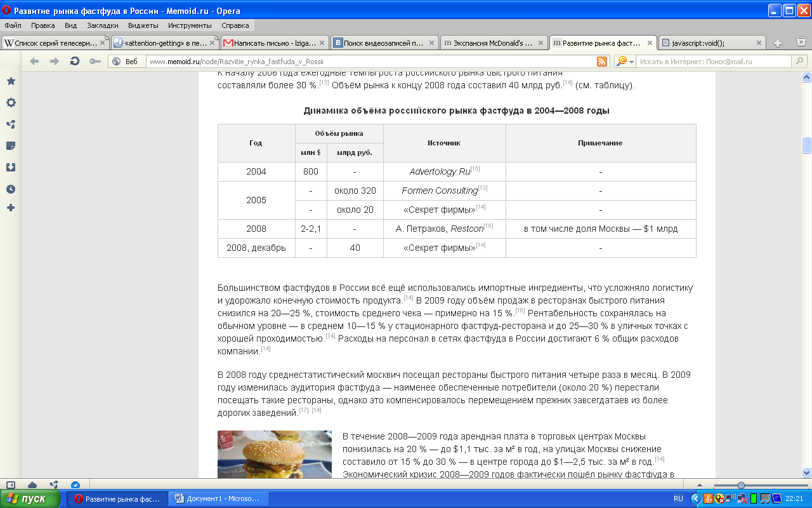Open the Виджеты menu
The height and width of the screenshot is (508, 812).
click(x=143, y=25)
